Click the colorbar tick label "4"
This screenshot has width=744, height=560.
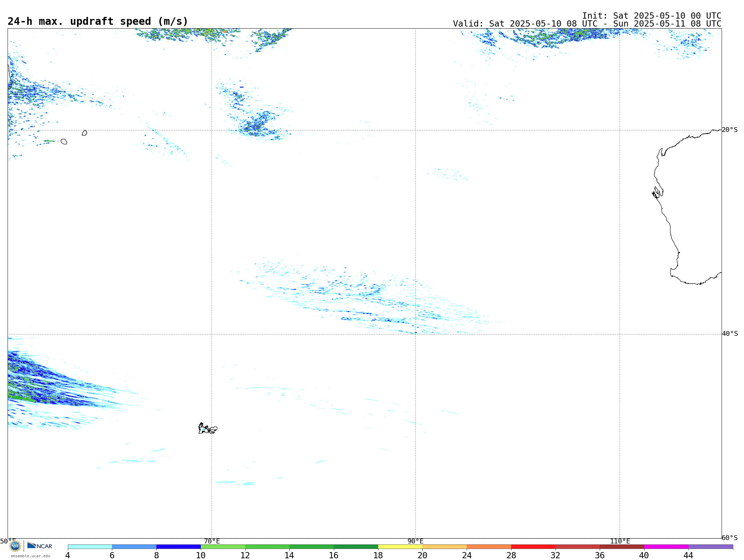68,555
